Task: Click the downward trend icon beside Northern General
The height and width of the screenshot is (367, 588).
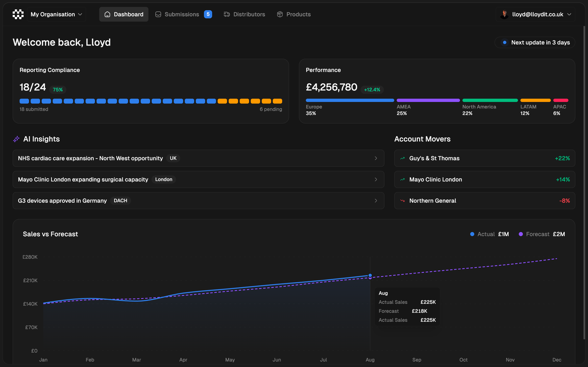Action: pyautogui.click(x=402, y=200)
